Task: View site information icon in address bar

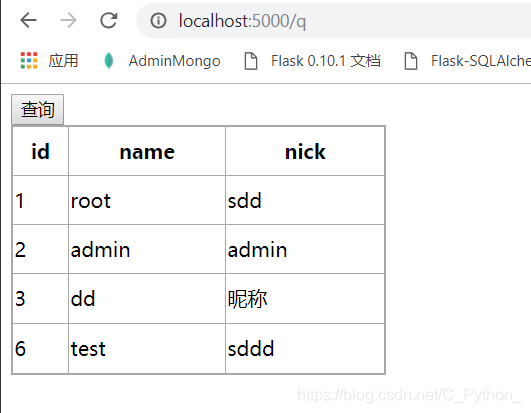Action: pos(158,21)
